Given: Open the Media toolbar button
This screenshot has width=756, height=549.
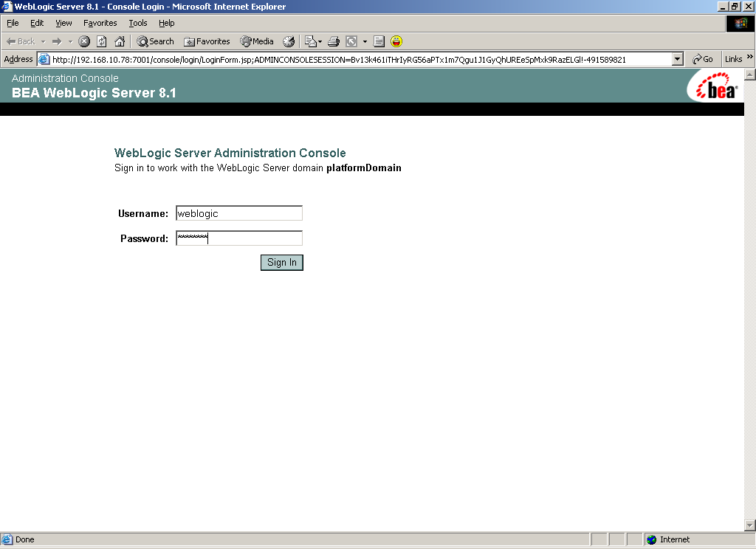Looking at the screenshot, I should point(257,41).
